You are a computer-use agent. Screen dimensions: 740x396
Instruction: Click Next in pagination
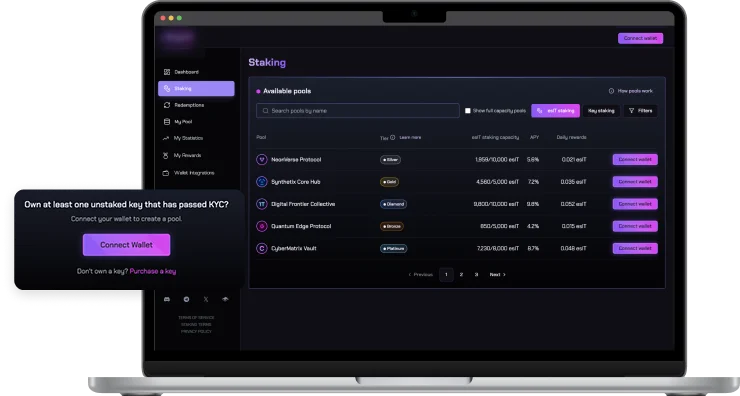click(x=497, y=275)
